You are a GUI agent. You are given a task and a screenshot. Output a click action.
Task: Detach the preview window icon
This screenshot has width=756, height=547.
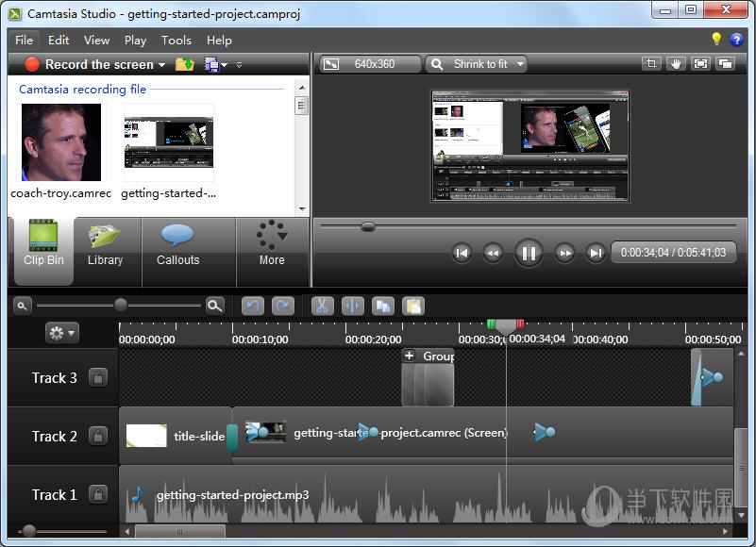[x=725, y=63]
